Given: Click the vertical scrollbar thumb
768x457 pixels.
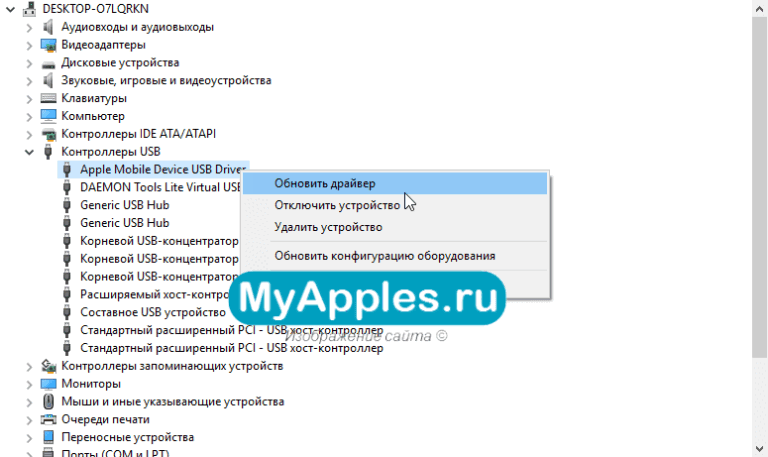Looking at the screenshot, I should pos(760,187).
